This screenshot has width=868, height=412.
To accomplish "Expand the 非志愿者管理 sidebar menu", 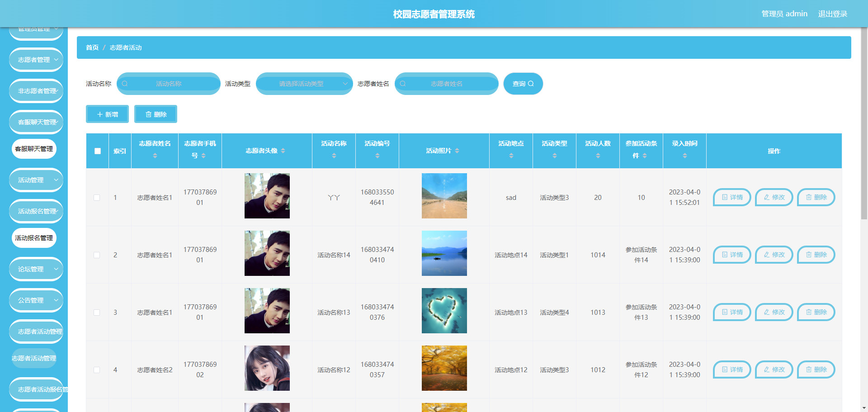I will pyautogui.click(x=36, y=91).
